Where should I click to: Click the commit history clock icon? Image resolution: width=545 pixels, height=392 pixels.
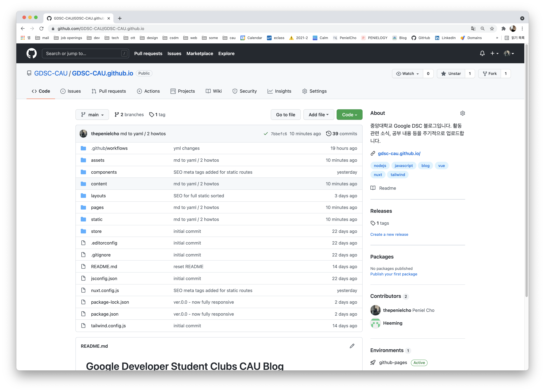pos(328,133)
